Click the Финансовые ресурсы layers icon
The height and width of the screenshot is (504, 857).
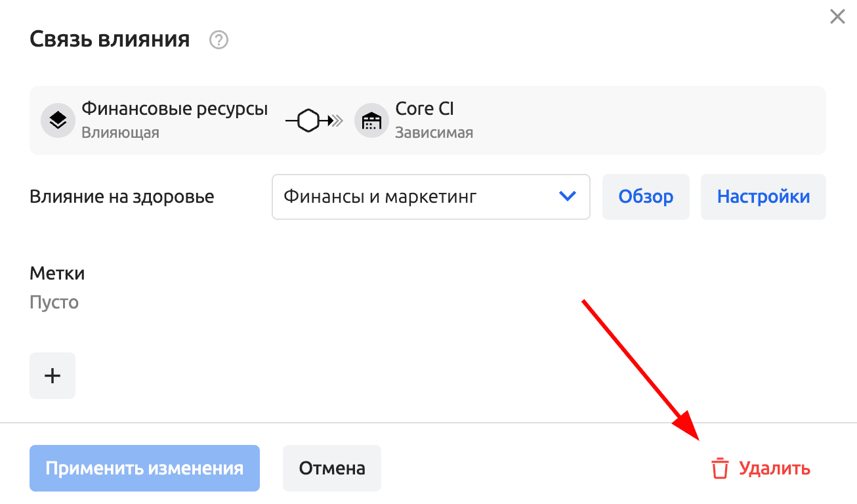click(x=58, y=121)
